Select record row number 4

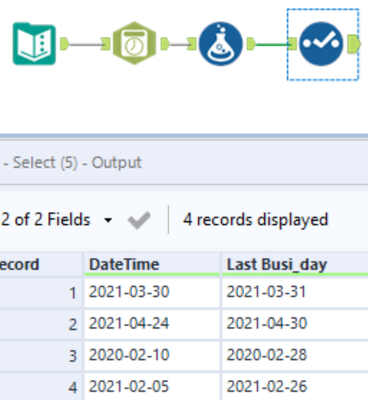point(41,387)
